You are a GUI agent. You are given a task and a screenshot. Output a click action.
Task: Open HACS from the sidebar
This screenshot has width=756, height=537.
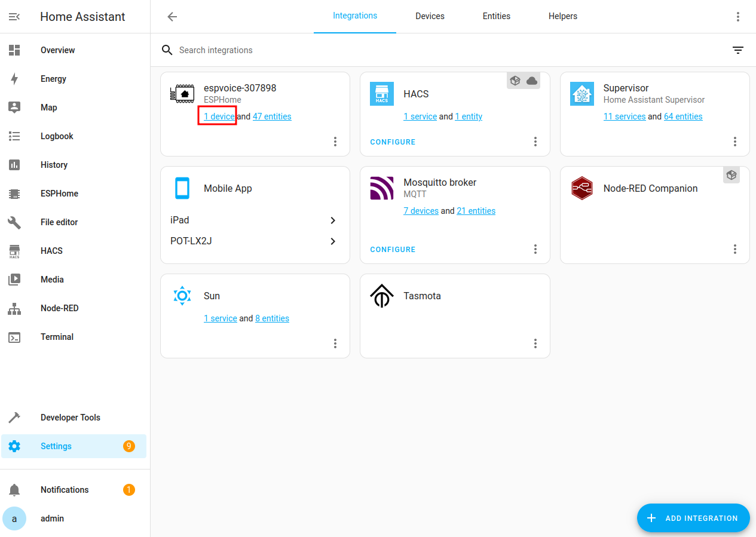tap(74, 251)
